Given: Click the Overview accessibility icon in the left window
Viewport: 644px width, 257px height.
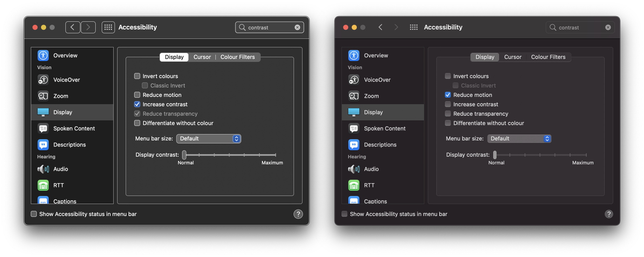Looking at the screenshot, I should [x=43, y=56].
